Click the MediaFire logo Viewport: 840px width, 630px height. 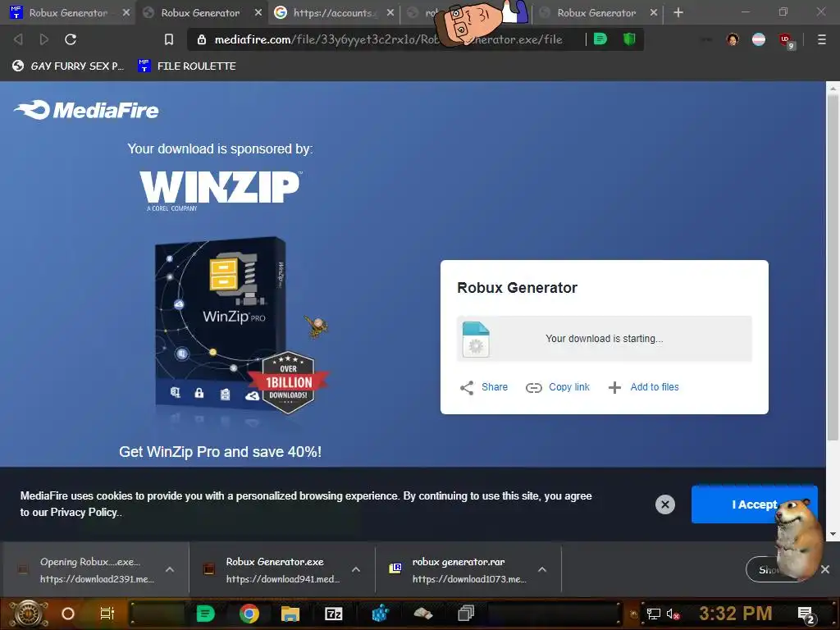click(86, 110)
